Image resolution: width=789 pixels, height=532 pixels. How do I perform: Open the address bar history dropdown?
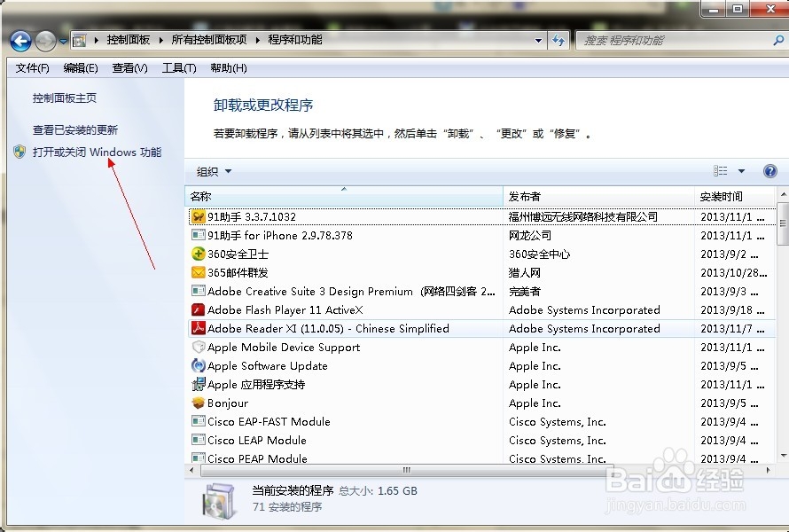point(538,41)
